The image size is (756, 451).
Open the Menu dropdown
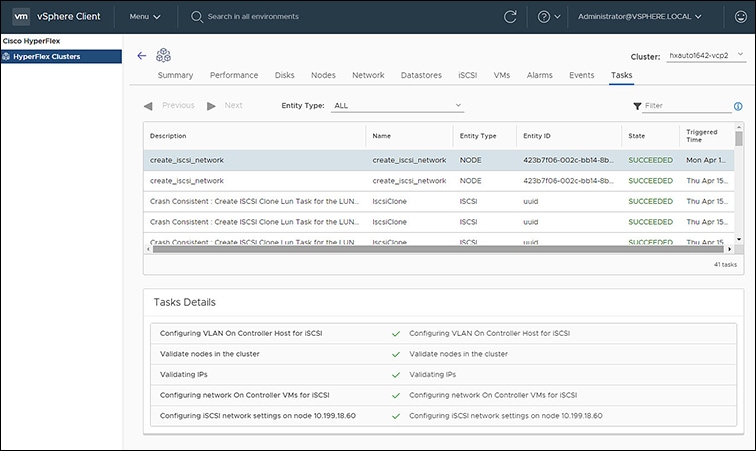145,16
